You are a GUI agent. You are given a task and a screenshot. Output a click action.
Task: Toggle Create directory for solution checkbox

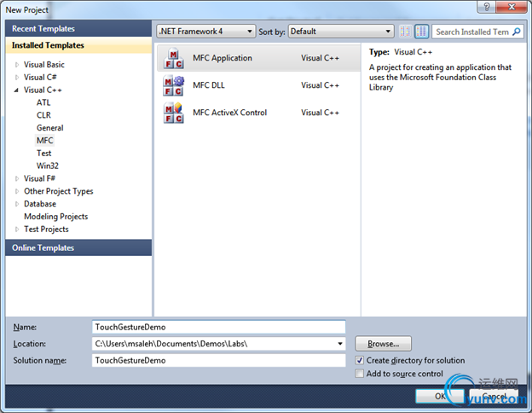coord(359,360)
